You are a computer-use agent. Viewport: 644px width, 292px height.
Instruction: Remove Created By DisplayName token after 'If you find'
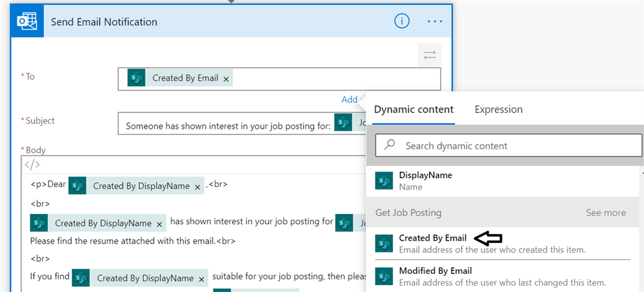(x=201, y=279)
